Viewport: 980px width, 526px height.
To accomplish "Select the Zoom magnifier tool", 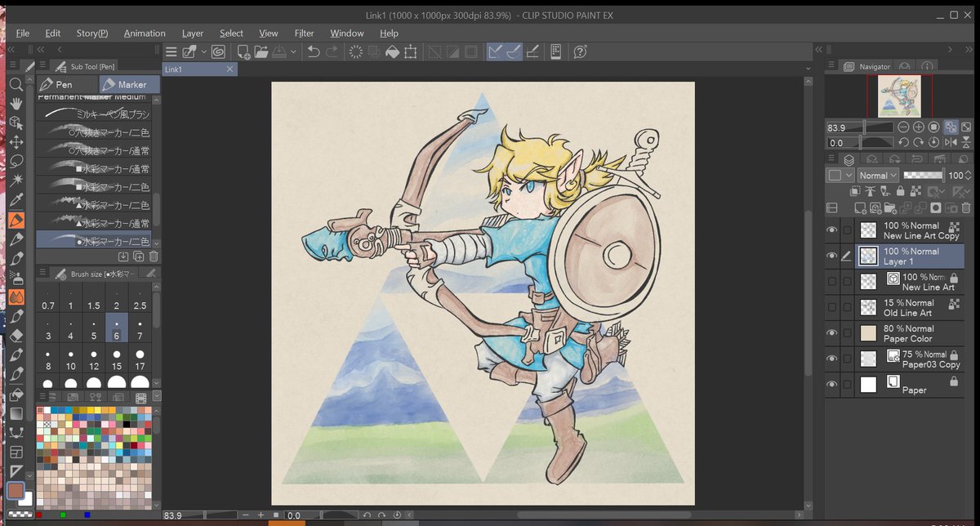I will point(16,84).
